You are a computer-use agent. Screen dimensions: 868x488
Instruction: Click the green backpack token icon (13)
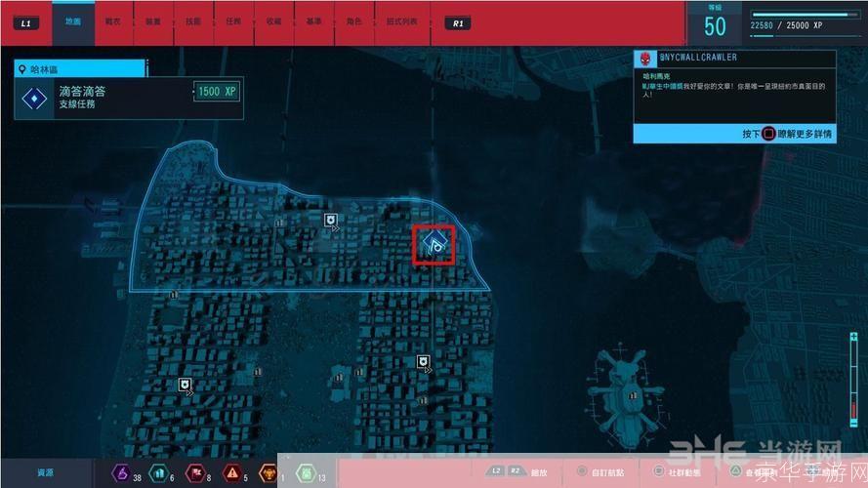click(x=306, y=473)
